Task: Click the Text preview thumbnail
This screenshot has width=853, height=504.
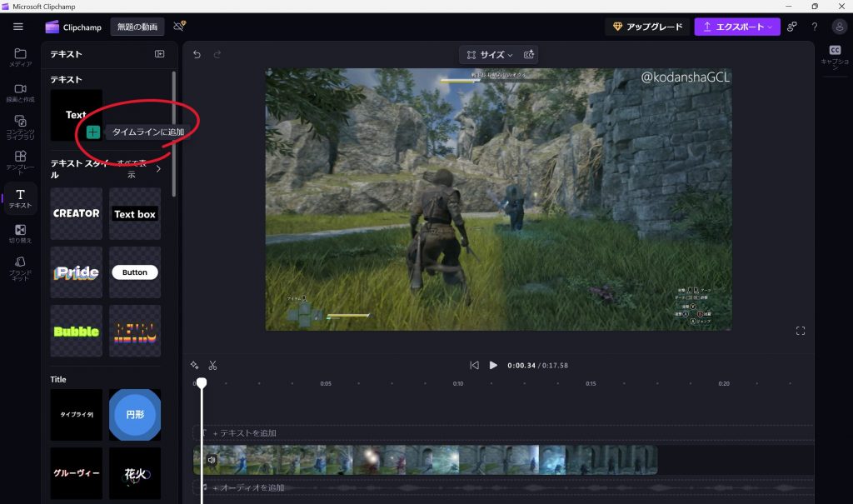Action: [x=76, y=115]
